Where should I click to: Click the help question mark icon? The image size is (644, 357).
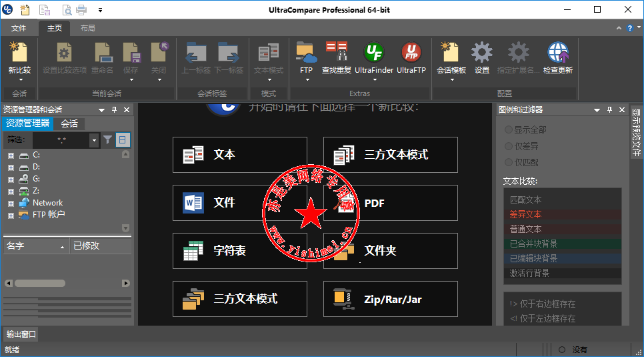[629, 28]
